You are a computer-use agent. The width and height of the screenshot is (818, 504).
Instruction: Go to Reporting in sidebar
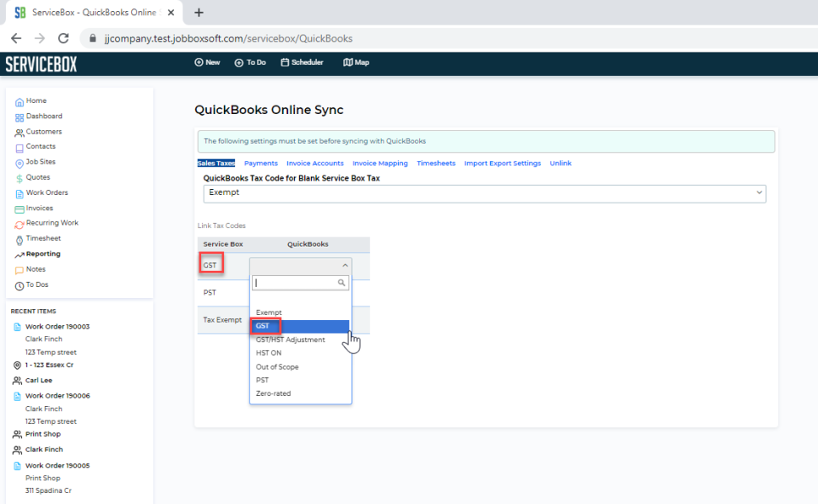(43, 254)
